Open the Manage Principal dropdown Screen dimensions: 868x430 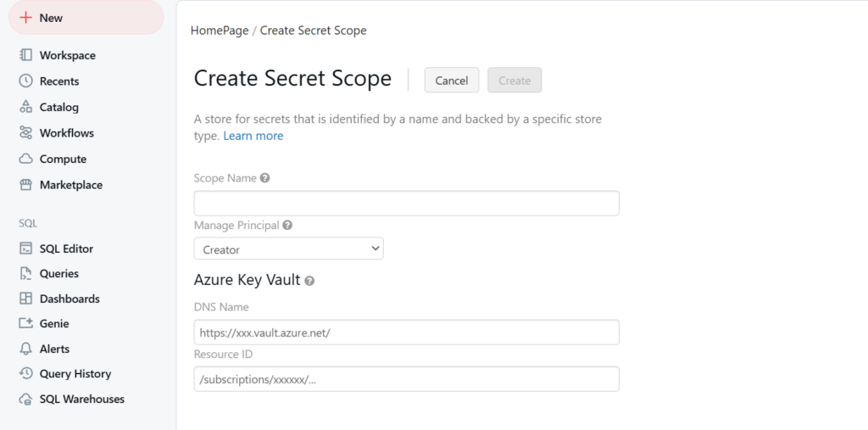tap(288, 249)
